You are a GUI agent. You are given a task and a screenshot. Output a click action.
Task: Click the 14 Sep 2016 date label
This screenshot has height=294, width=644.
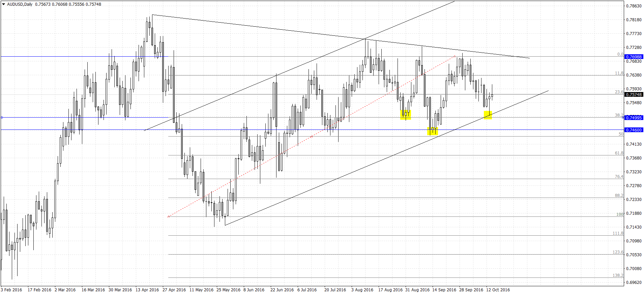coord(444,290)
